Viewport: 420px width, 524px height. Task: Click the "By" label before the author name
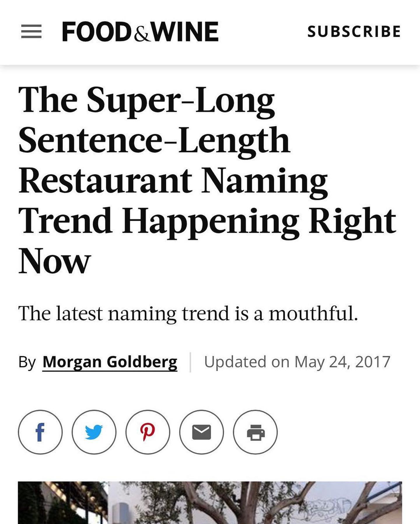pos(27,362)
